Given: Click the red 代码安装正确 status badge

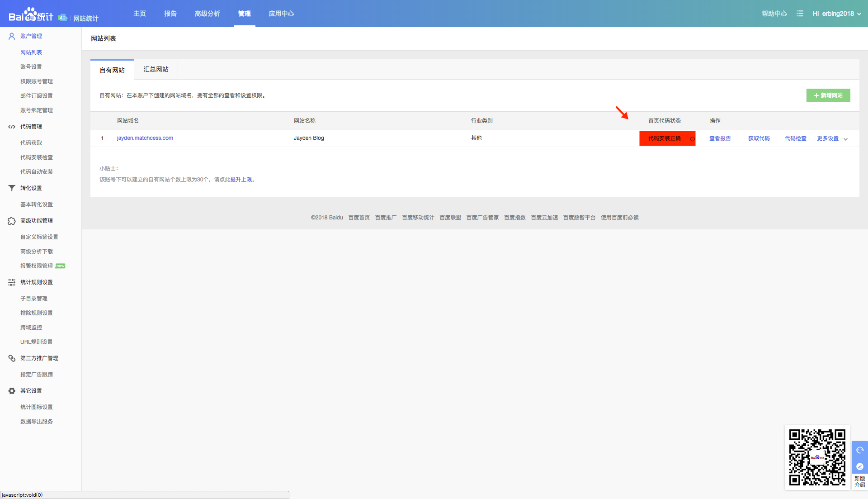Looking at the screenshot, I should (x=664, y=138).
